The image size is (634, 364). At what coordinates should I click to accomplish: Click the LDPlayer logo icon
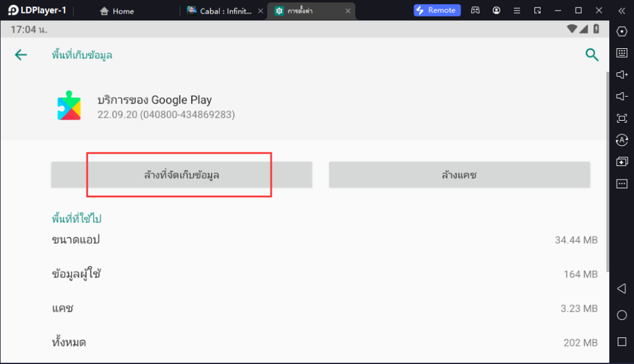[13, 10]
